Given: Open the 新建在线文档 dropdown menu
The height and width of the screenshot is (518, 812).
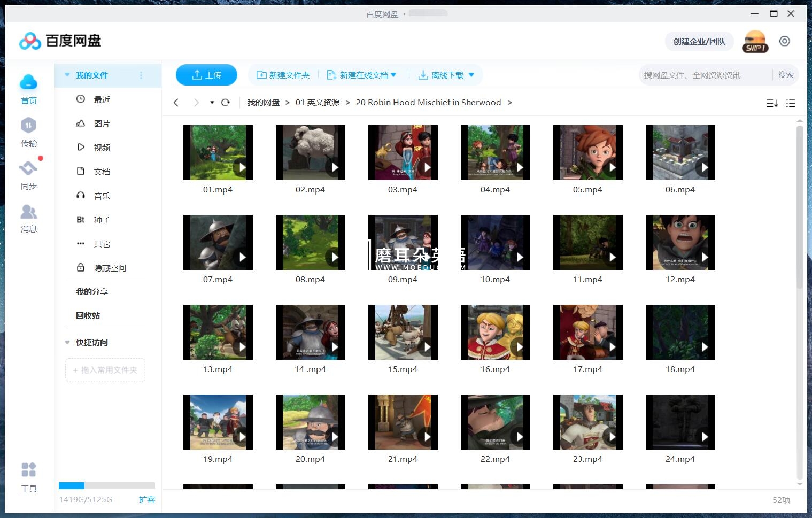Looking at the screenshot, I should [393, 75].
